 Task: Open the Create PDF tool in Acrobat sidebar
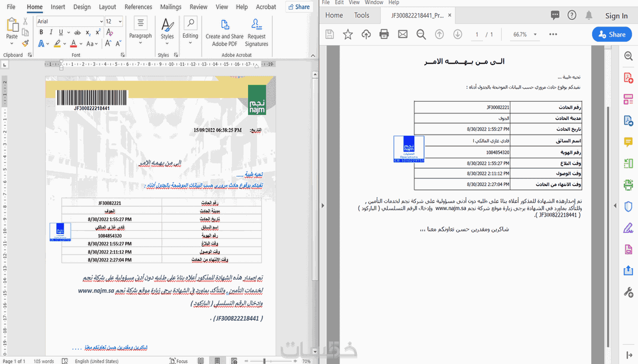pos(628,78)
